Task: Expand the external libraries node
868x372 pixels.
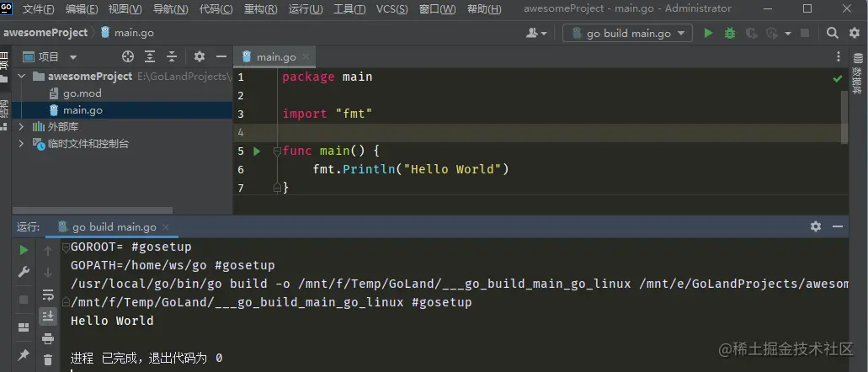Action: [22, 127]
